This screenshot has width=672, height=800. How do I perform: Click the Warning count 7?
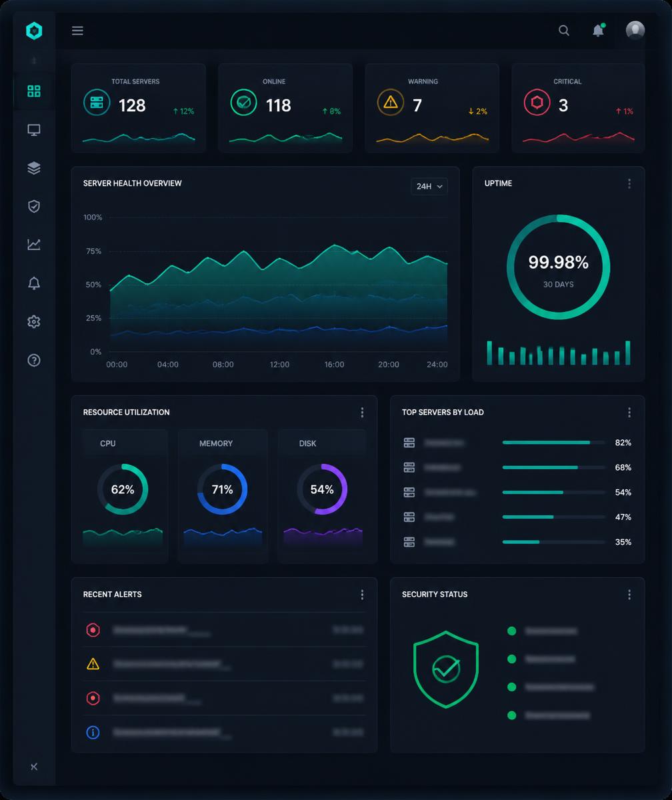[x=417, y=105]
